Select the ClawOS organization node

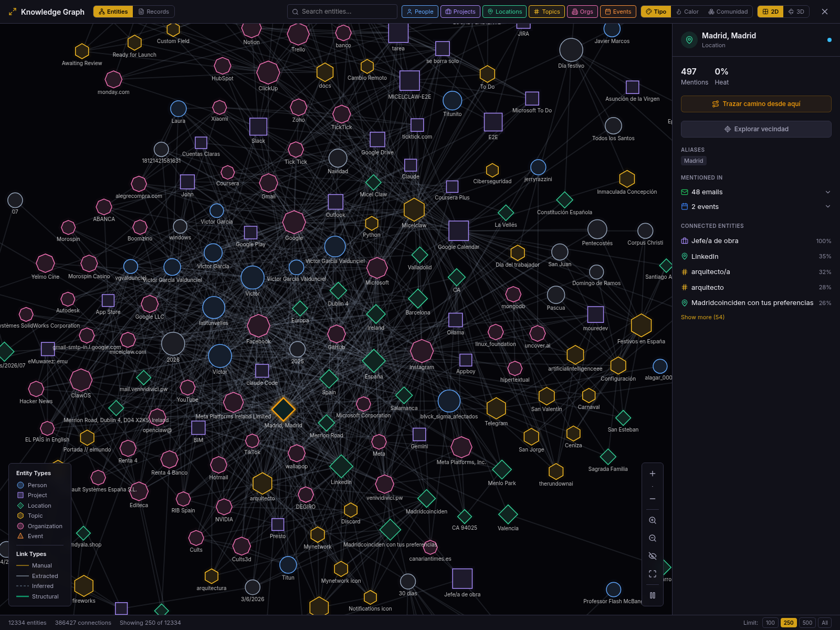pyautogui.click(x=81, y=380)
